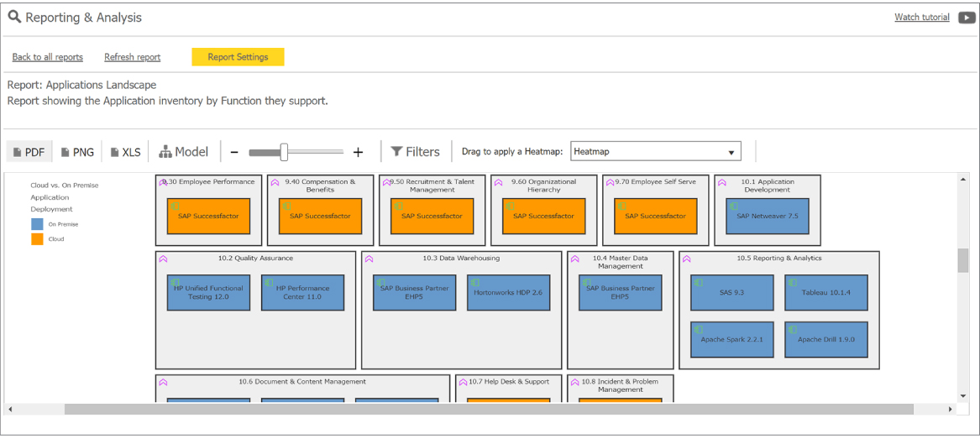Click the blue On Premise legend swatch

[37, 223]
